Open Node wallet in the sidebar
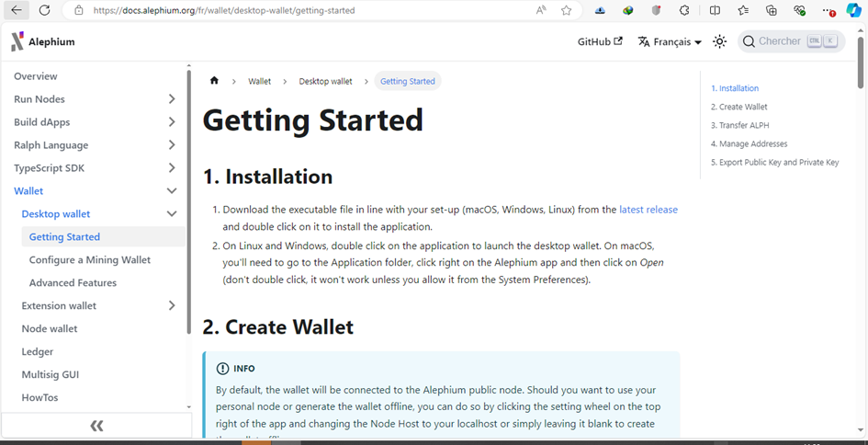The width and height of the screenshot is (868, 445). point(50,328)
